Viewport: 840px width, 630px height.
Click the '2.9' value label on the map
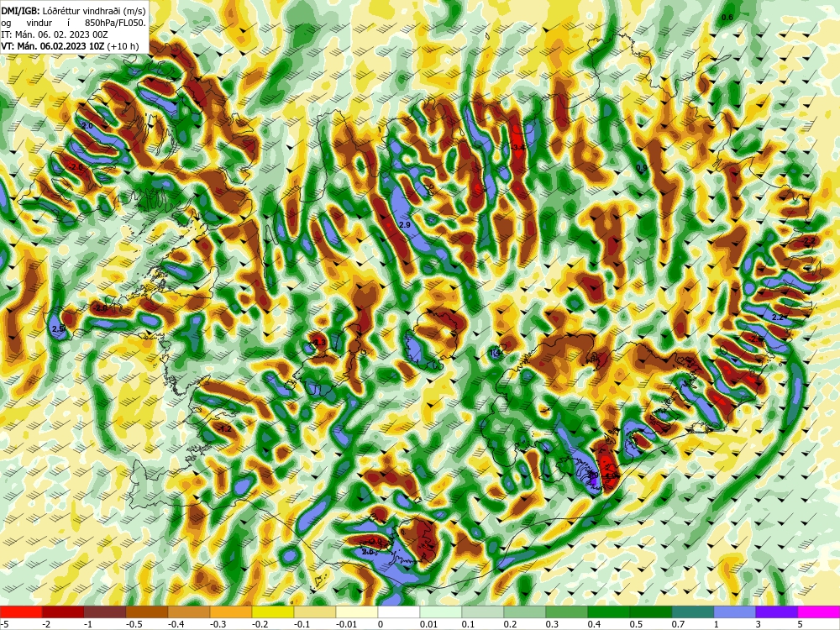pyautogui.click(x=405, y=225)
